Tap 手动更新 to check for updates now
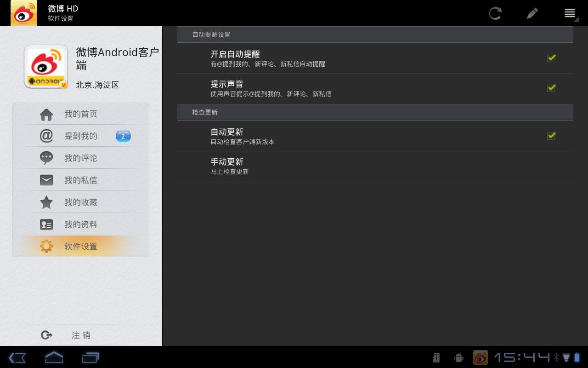The height and width of the screenshot is (368, 588). [x=375, y=166]
